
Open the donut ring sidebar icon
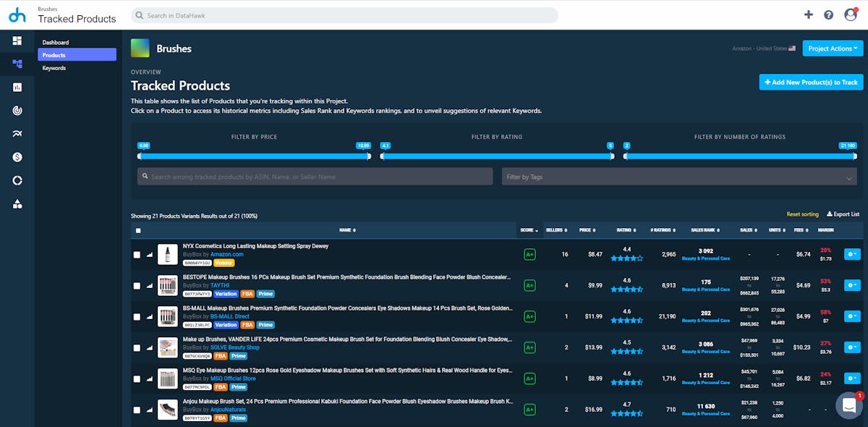click(17, 180)
